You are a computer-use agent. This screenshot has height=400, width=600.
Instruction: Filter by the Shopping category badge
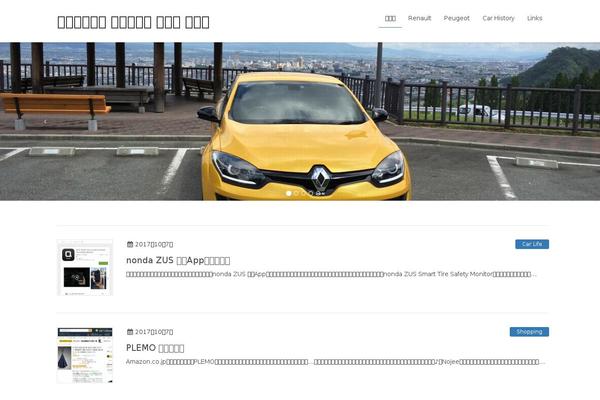tap(529, 332)
